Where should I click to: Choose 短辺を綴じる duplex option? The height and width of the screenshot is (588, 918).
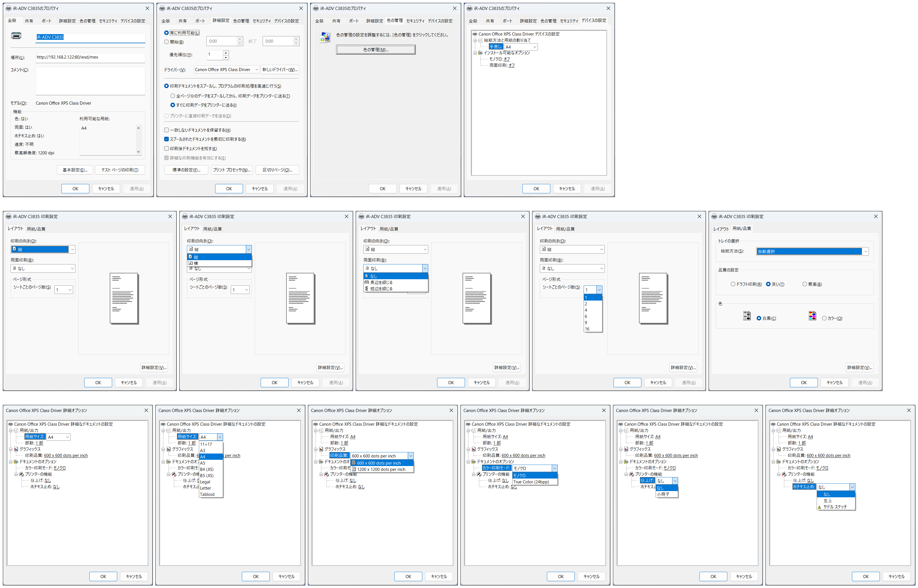(381, 289)
